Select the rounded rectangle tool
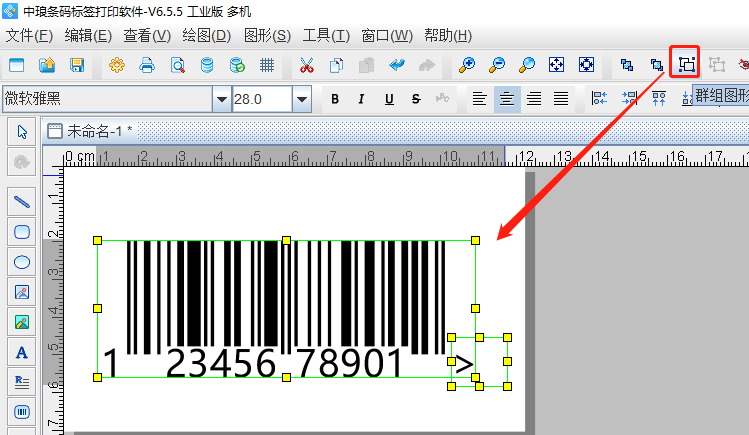 point(22,231)
